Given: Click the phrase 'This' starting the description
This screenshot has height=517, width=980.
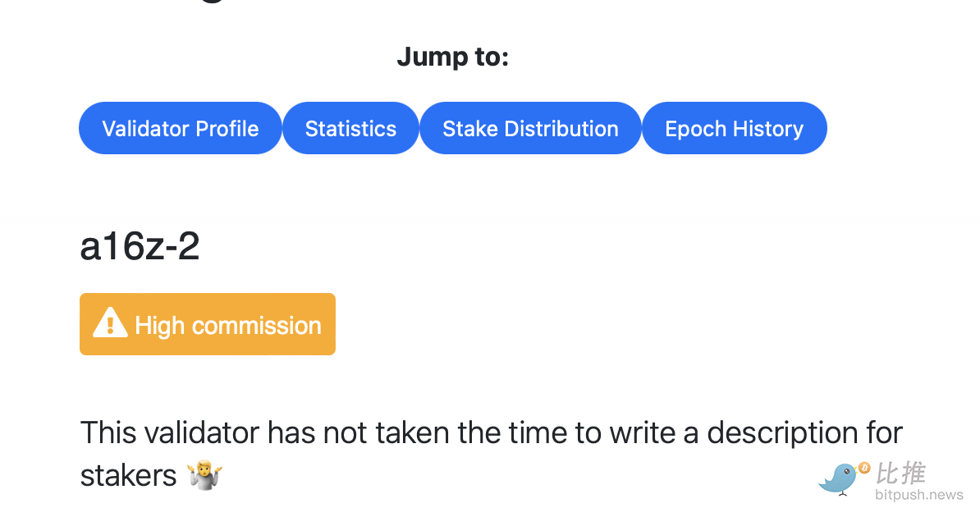Looking at the screenshot, I should 109,432.
